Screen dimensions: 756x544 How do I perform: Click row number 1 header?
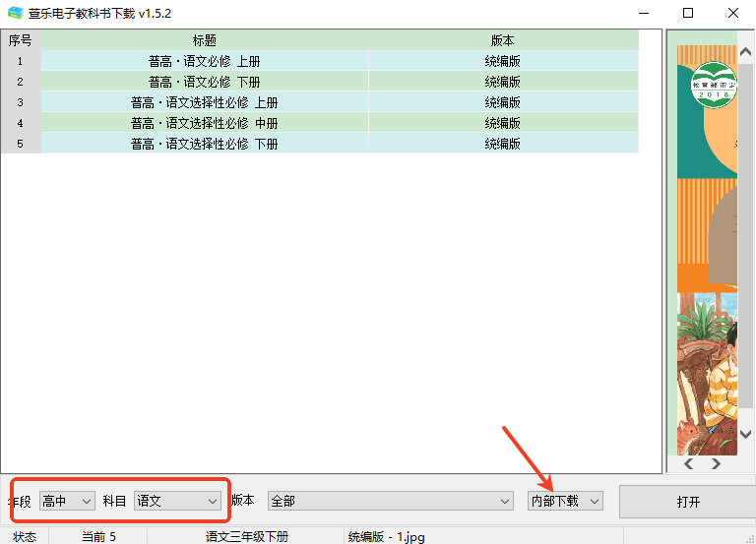pos(21,61)
